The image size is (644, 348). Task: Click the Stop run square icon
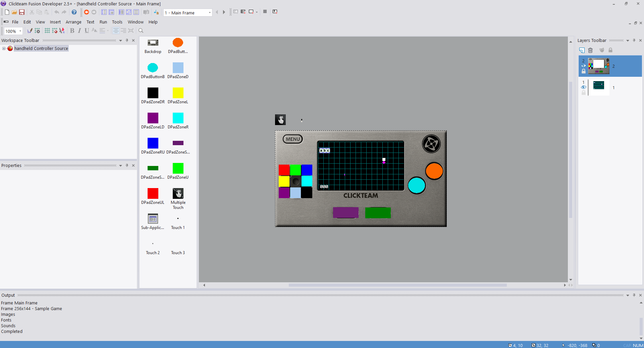tap(265, 12)
